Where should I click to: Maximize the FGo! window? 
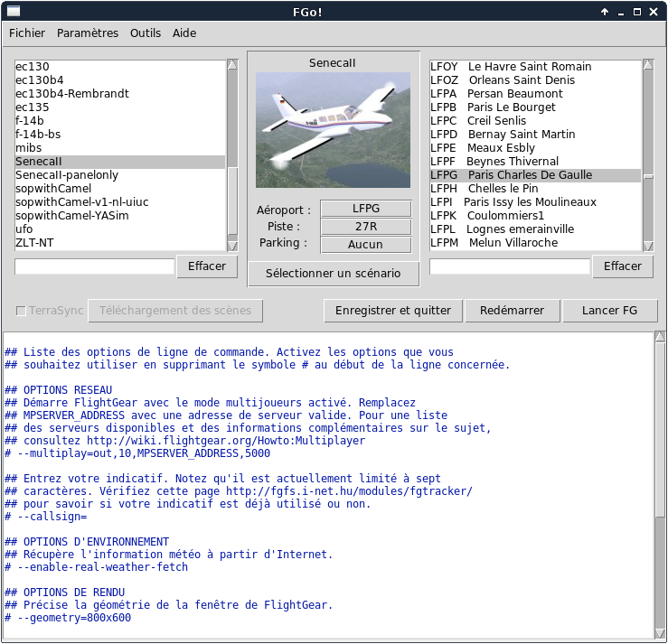(x=637, y=12)
